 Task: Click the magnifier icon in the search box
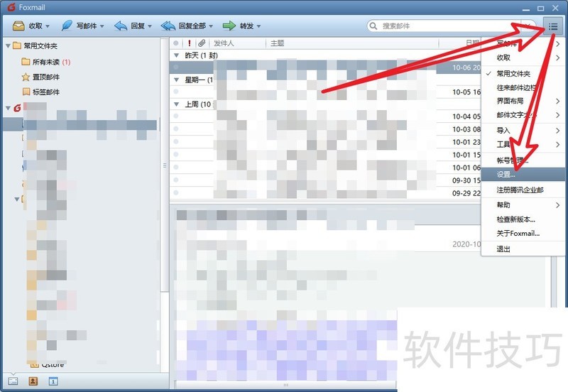[373, 26]
